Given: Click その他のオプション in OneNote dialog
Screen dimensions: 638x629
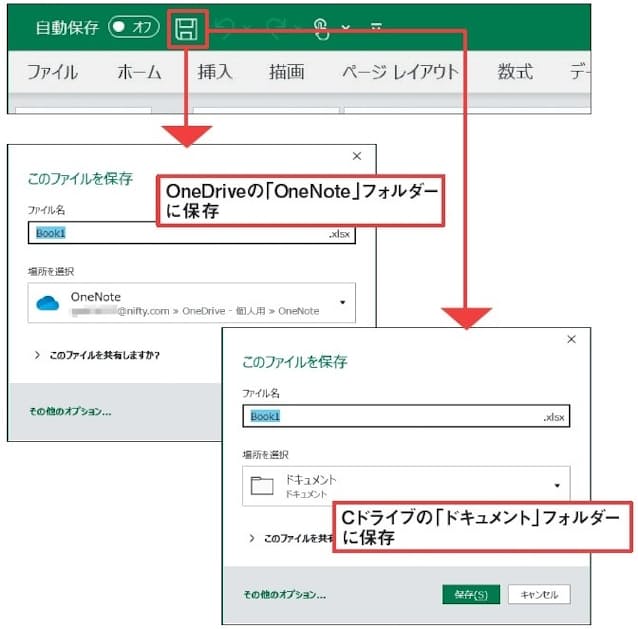Looking at the screenshot, I should point(70,411).
